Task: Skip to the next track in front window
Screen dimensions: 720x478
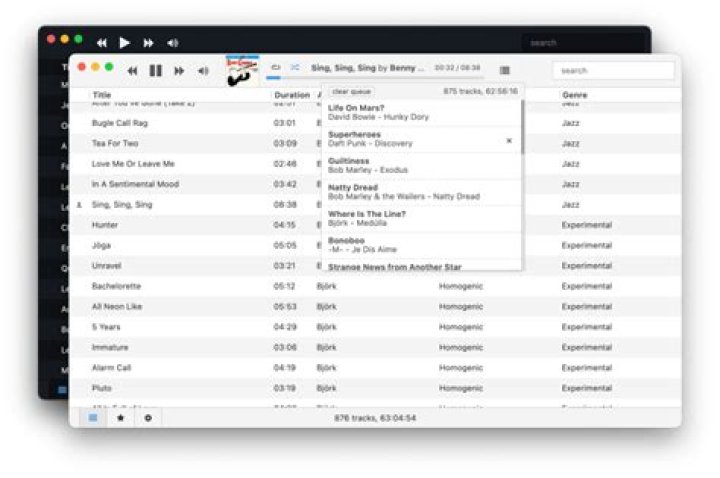Action: point(179,70)
